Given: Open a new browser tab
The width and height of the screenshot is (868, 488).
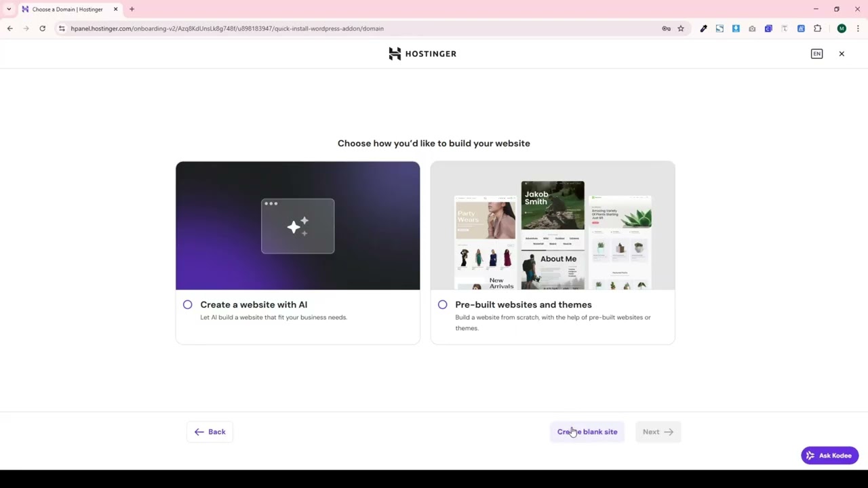Looking at the screenshot, I should tap(132, 9).
